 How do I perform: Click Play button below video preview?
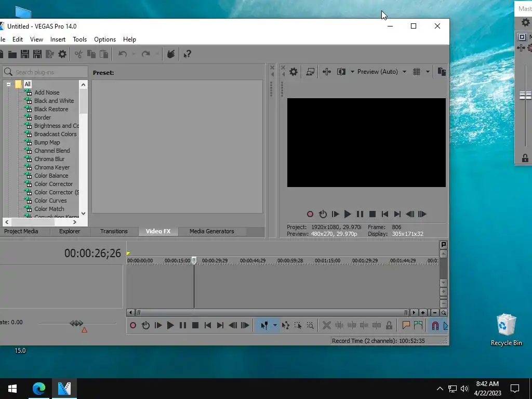coord(348,214)
